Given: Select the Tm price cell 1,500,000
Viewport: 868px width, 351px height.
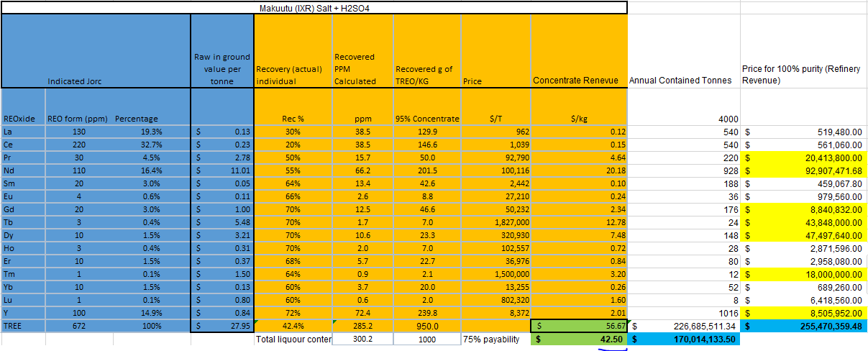Looking at the screenshot, I should click(x=495, y=275).
